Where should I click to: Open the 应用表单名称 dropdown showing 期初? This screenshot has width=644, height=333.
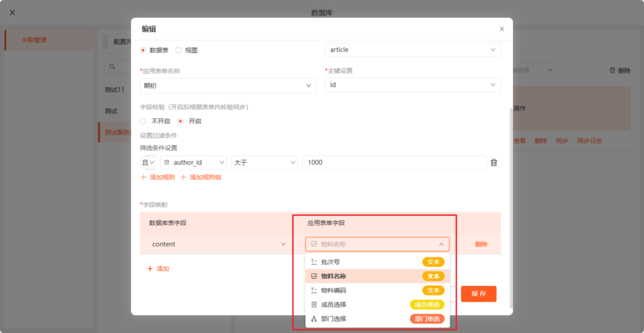tap(228, 85)
